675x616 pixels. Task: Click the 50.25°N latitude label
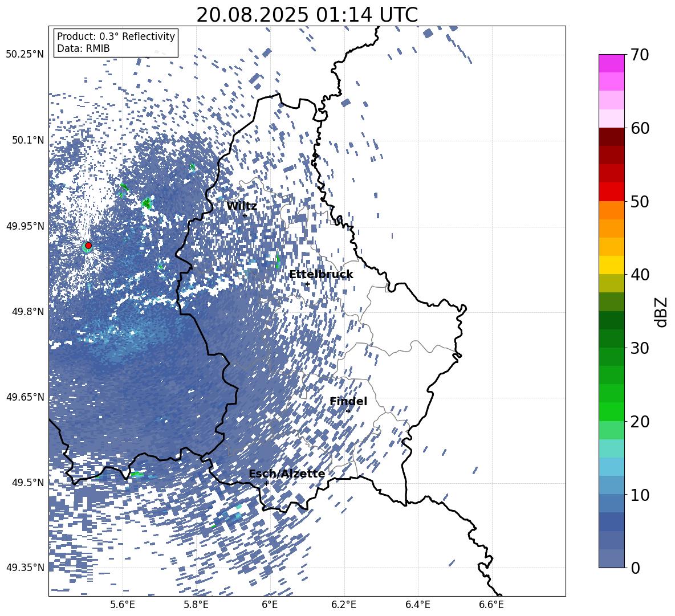click(x=25, y=55)
